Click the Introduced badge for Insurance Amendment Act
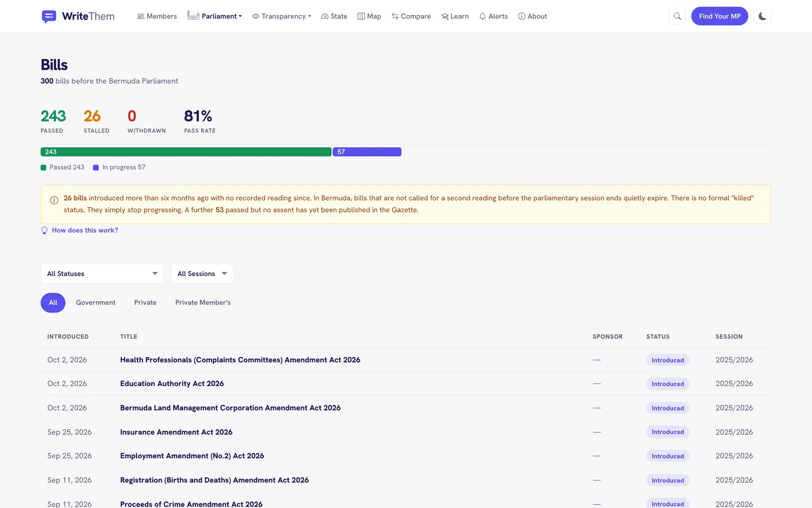This screenshot has width=812, height=508. tap(667, 432)
